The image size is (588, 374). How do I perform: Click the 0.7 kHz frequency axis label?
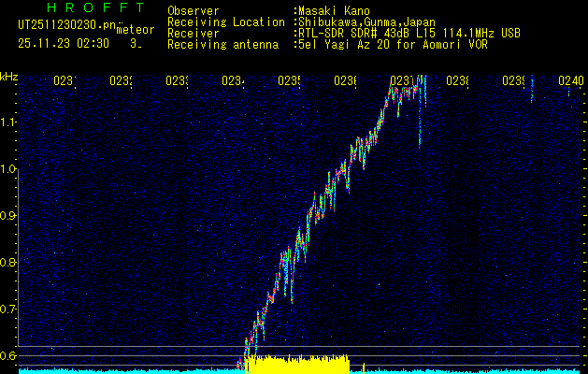(x=8, y=309)
